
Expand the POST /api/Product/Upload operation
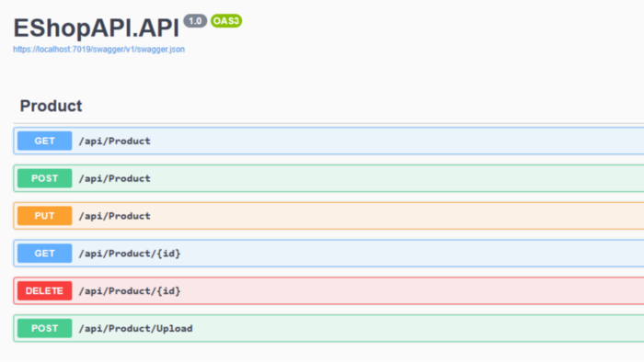[x=328, y=328]
